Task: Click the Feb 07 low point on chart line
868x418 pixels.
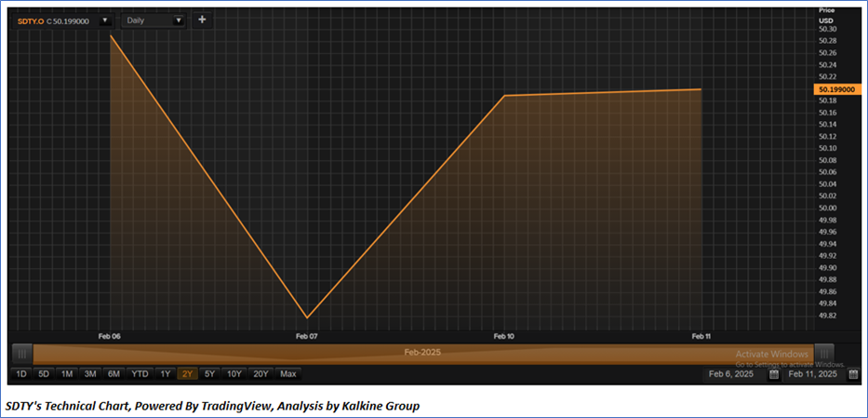Action: click(x=306, y=317)
